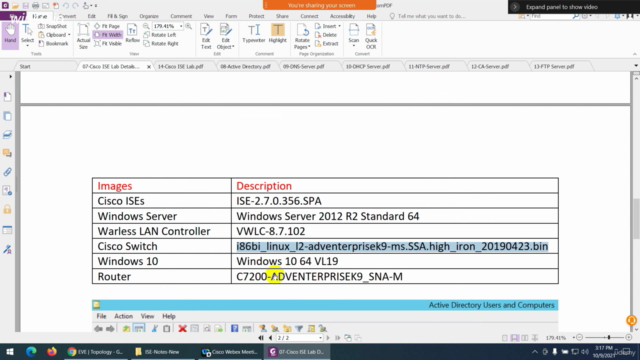Enable Reflow view
This screenshot has height=360, width=640.
[132, 33]
